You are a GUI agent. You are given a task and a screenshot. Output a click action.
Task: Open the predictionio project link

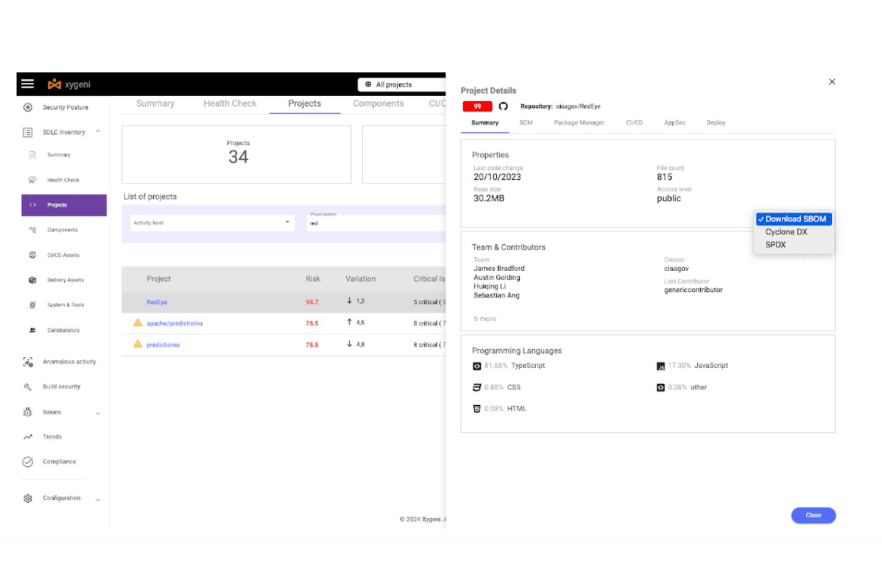pos(163,345)
